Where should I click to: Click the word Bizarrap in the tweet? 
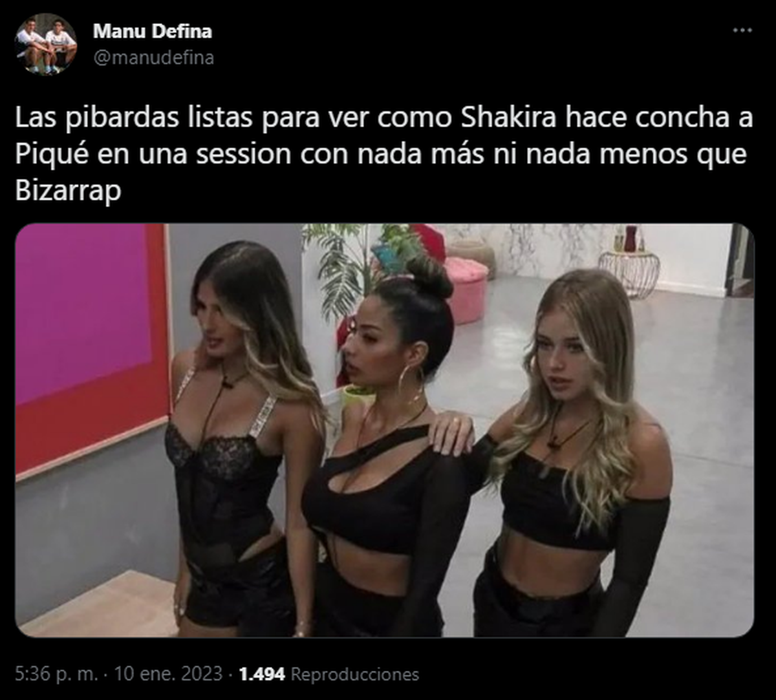(x=69, y=192)
